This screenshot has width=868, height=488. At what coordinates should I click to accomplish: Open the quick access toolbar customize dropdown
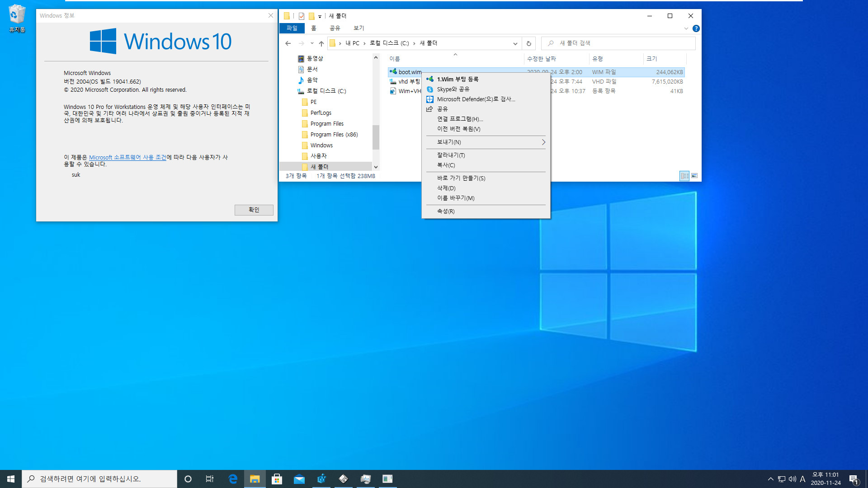[320, 16]
